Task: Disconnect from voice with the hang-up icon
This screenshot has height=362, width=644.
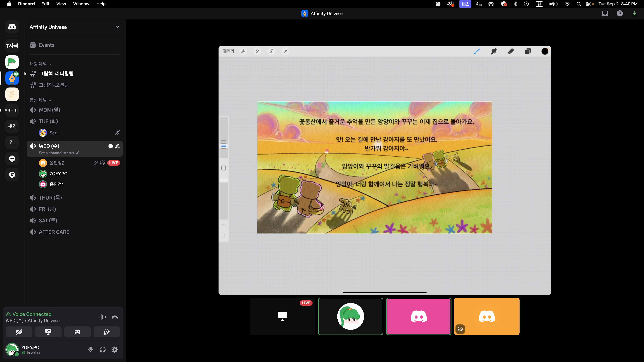Action: [115, 317]
